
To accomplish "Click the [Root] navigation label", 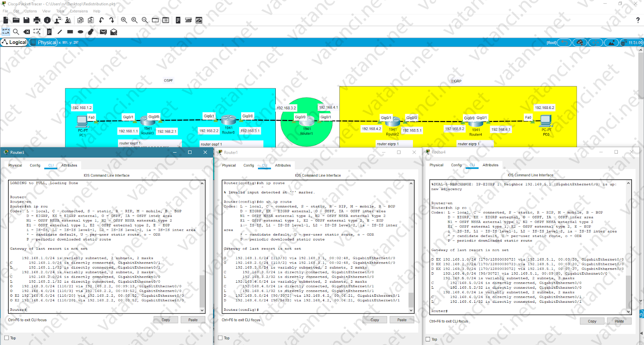I will click(x=551, y=43).
